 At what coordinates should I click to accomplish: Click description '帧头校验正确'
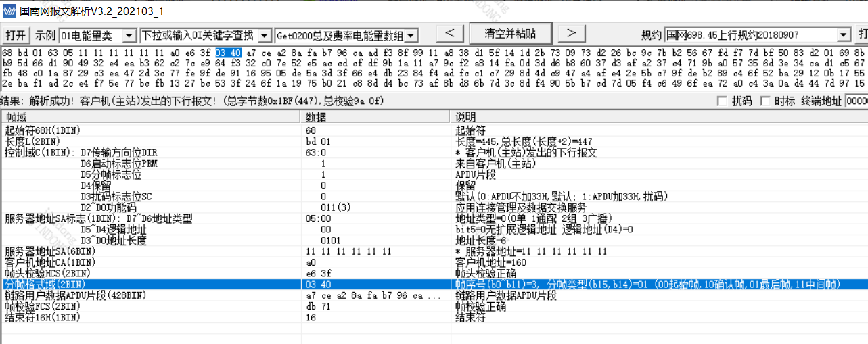486,273
